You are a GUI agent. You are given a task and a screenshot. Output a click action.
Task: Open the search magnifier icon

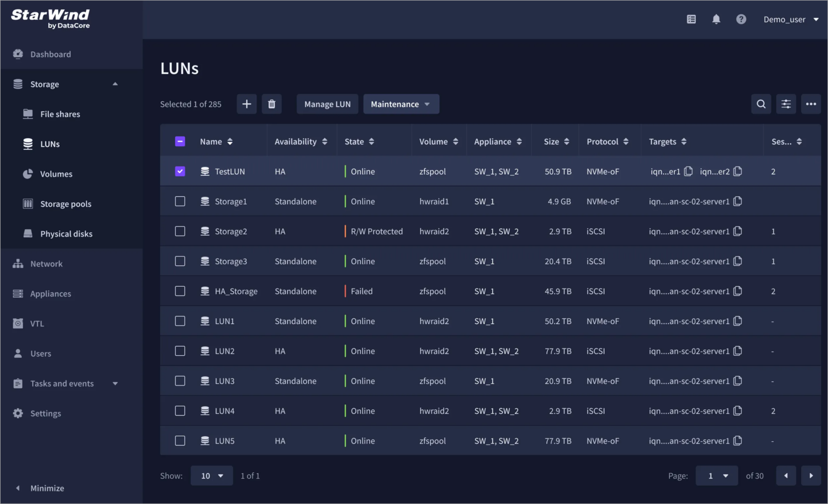761,104
